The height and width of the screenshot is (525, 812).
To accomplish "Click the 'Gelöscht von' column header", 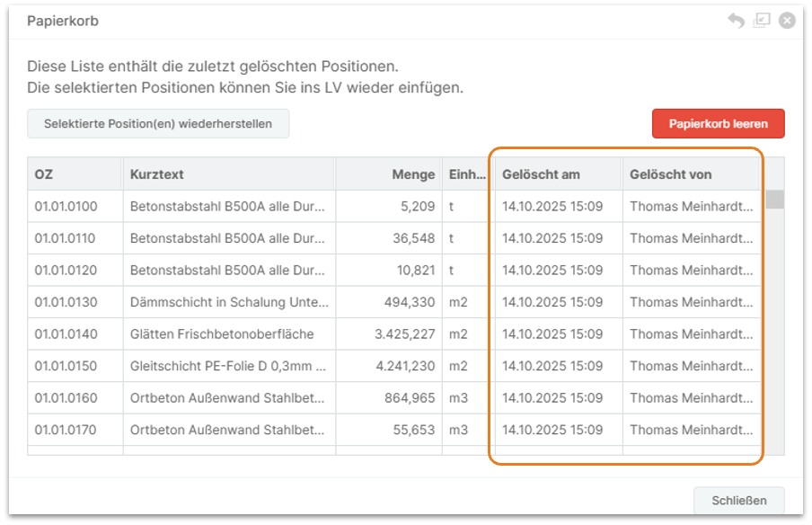I will (x=690, y=174).
